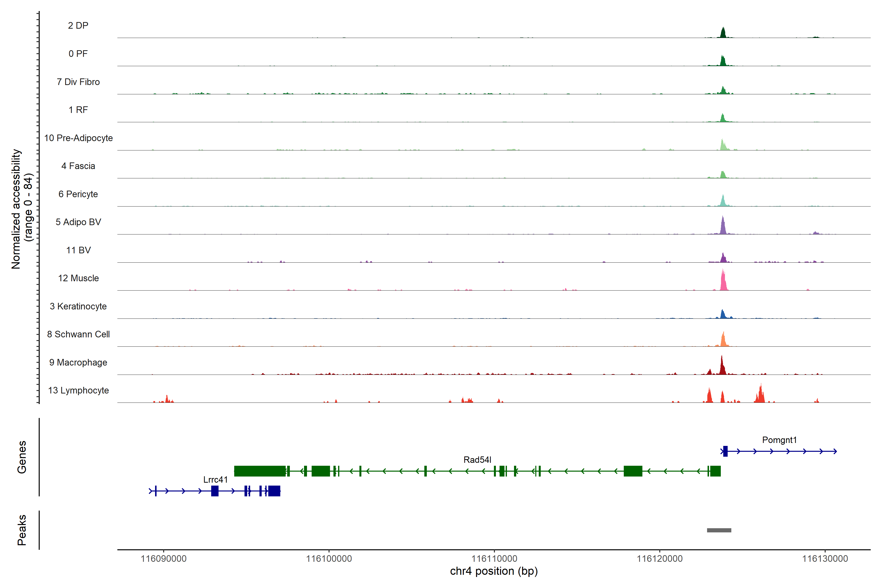Click the 10 Pre-Adipocyte track label

tap(78, 138)
